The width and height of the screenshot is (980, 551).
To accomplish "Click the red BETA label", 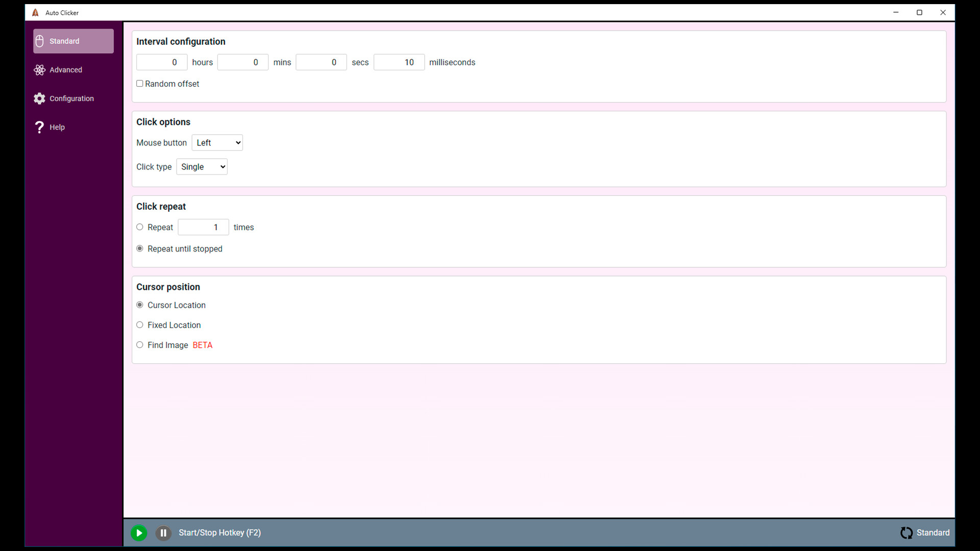I will click(x=203, y=345).
